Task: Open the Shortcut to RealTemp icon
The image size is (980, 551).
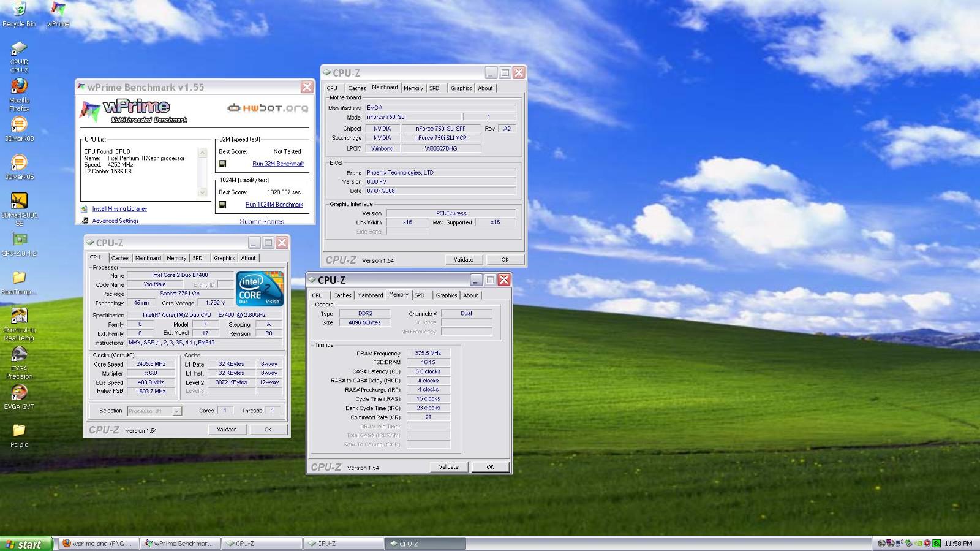Action: point(19,325)
